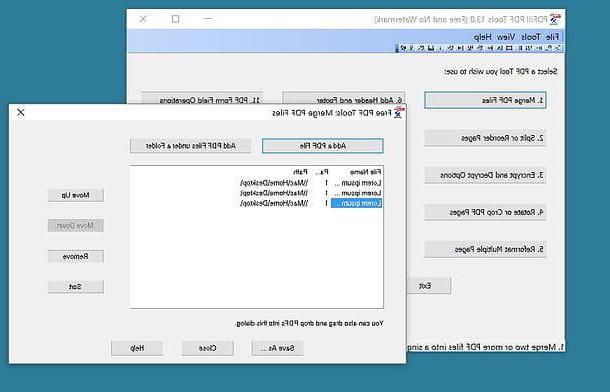Open the File menu
Image resolution: width=610 pixels, height=392 pixels.
click(552, 37)
